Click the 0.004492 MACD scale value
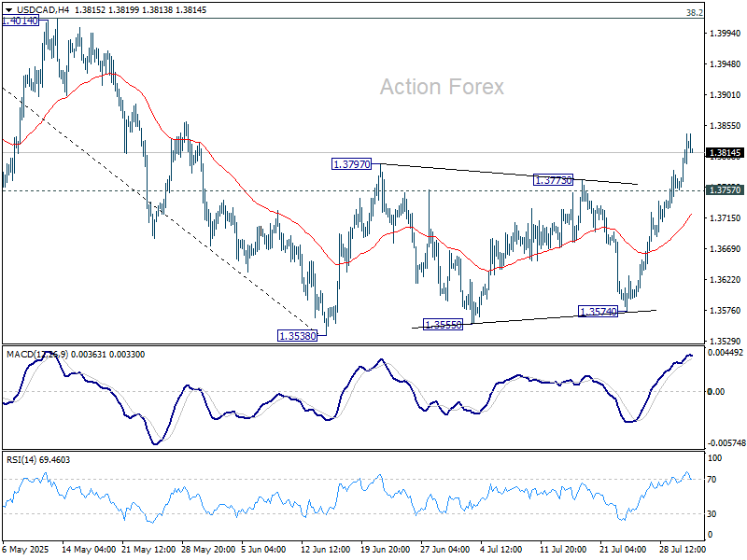747x560 pixels. pos(726,353)
